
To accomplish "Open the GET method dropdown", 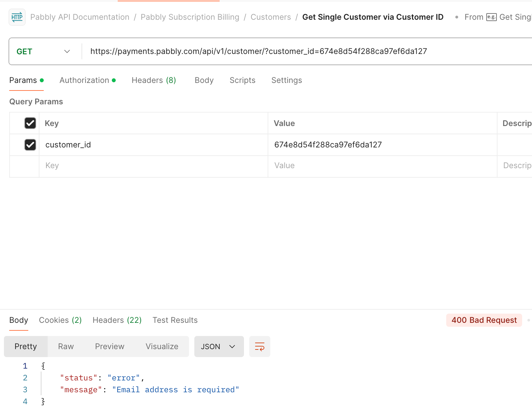I will click(x=44, y=51).
